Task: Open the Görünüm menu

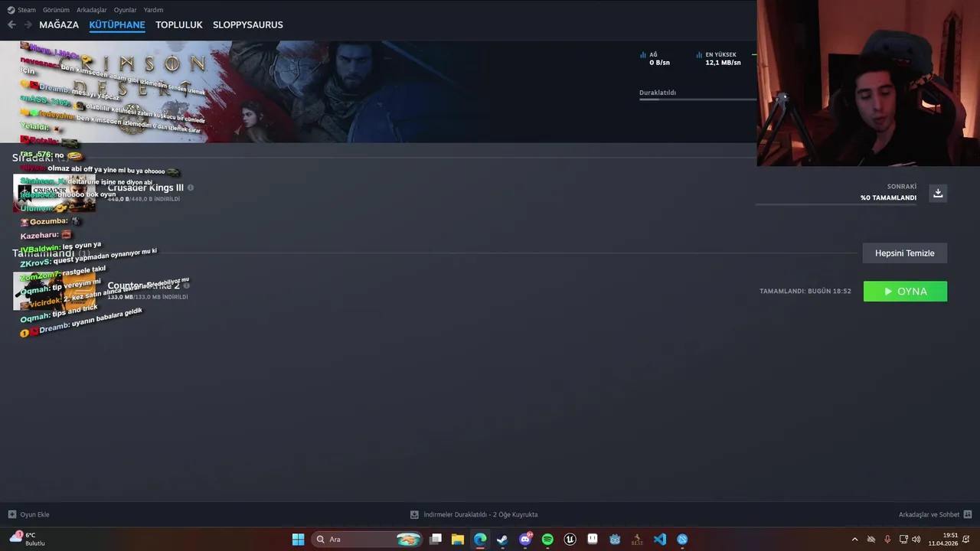Action: (56, 10)
